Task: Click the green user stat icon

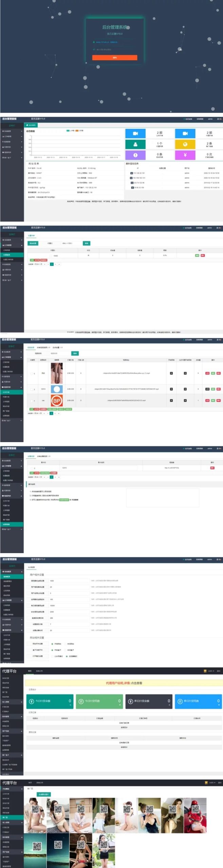Action: click(x=135, y=144)
